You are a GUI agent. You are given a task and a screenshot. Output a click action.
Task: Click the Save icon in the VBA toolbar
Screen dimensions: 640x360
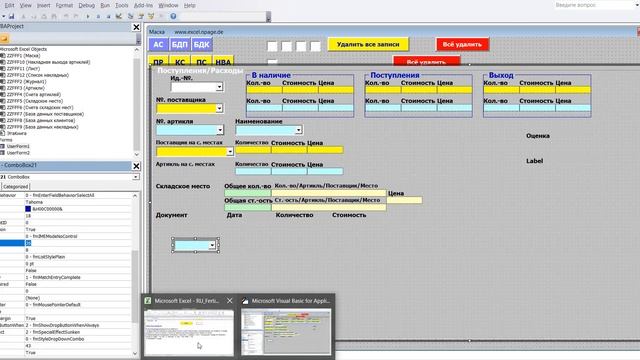point(11,16)
